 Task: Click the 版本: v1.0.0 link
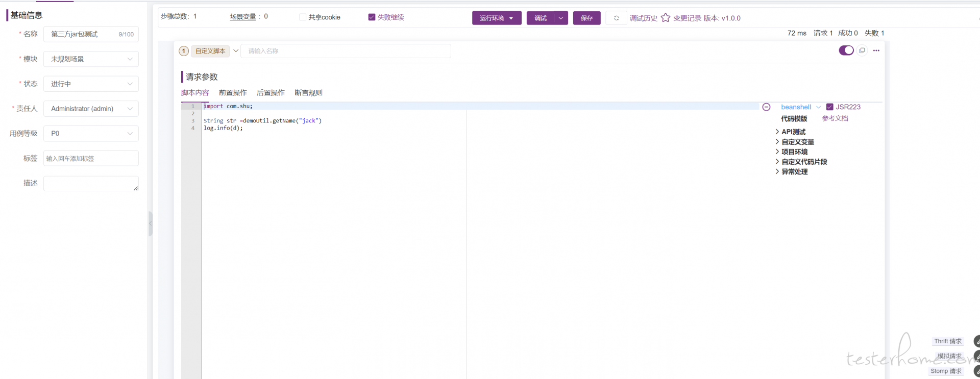pos(722,18)
